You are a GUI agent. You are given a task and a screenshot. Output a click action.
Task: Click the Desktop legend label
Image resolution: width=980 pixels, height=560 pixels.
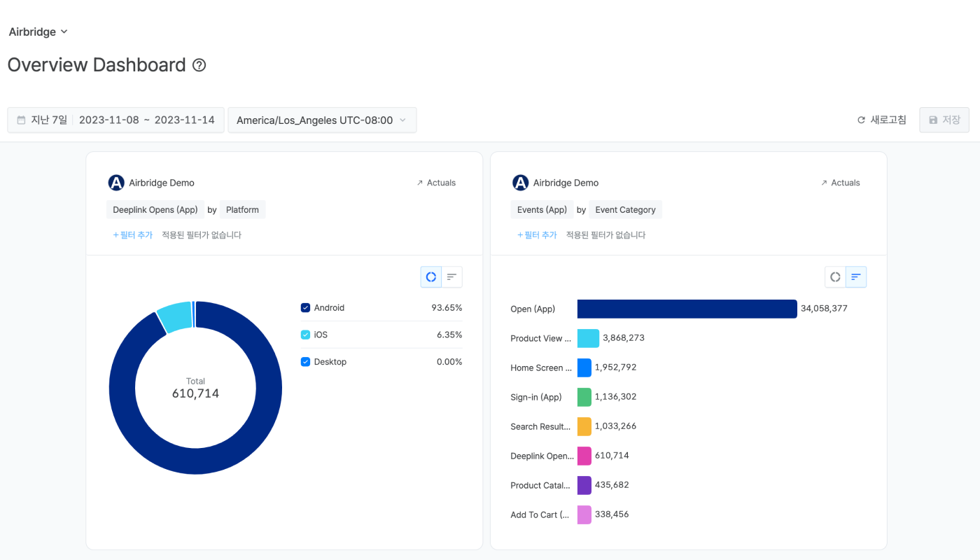330,362
